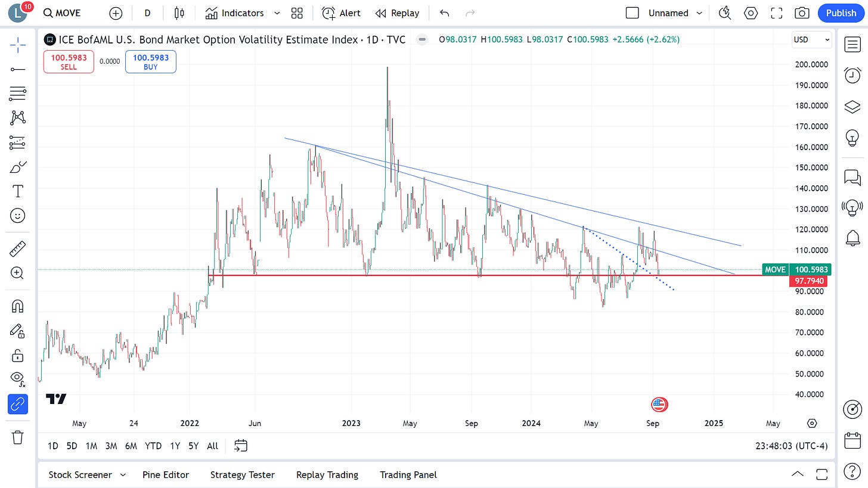The height and width of the screenshot is (488, 868).
Task: Open the ideas stream panel
Action: click(852, 207)
